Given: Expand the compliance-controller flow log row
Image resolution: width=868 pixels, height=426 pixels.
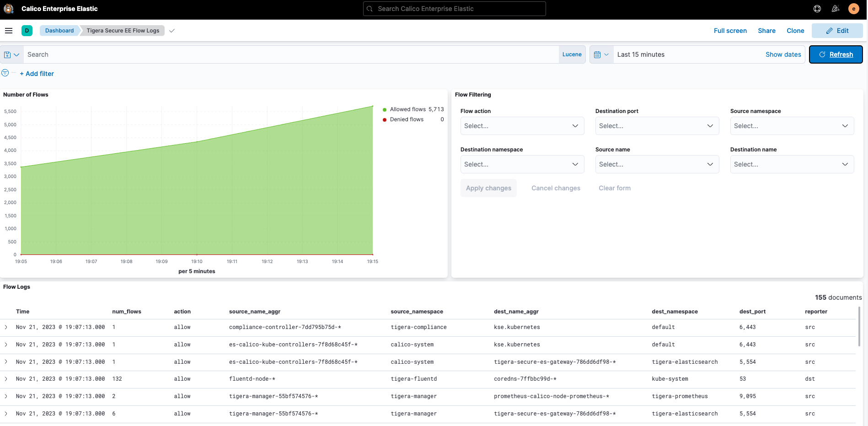Looking at the screenshot, I should (6, 327).
